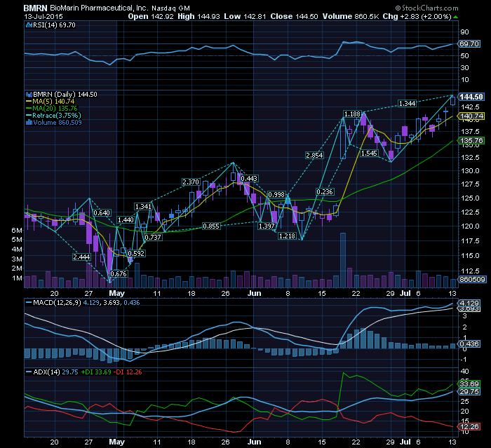Image resolution: width=491 pixels, height=448 pixels.
Task: Click the 50 level on RSI axis
Action: (x=464, y=55)
